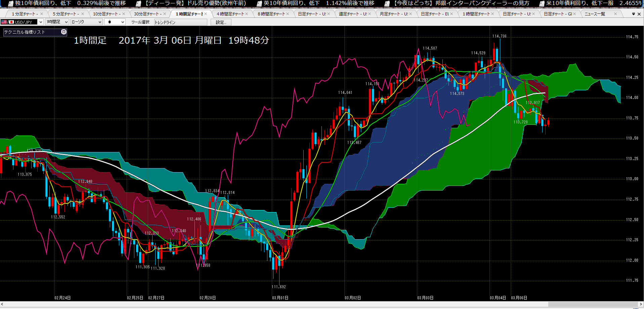Close the 日足チャート - El tab
Viewport: 644px width, 309px height.
click(x=452, y=14)
